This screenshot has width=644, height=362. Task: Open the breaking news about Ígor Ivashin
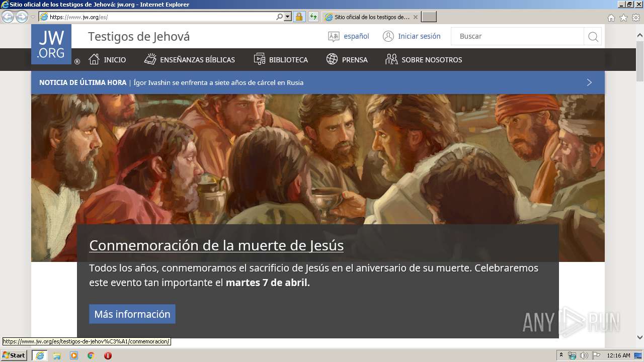[218, 82]
